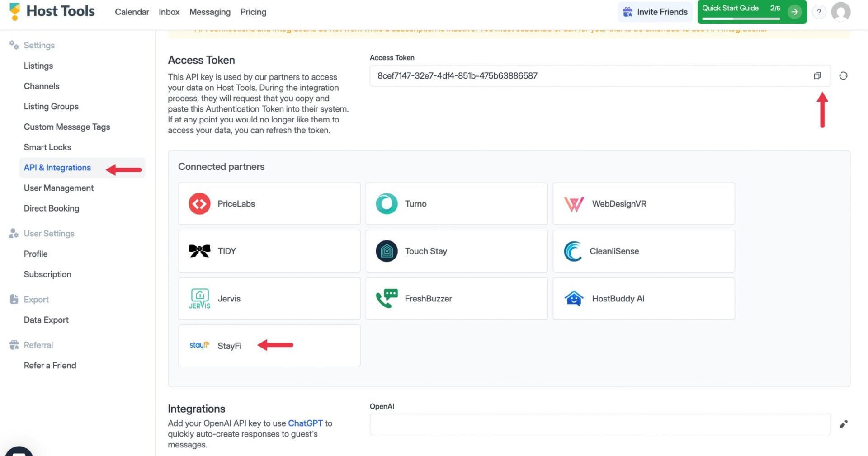Click the Quick Start Guide arrow
Image resolution: width=868 pixels, height=456 pixels.
tap(794, 12)
